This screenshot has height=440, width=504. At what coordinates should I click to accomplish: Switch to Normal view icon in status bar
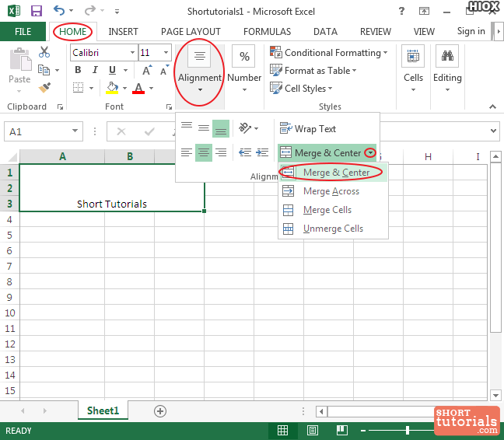point(282,430)
